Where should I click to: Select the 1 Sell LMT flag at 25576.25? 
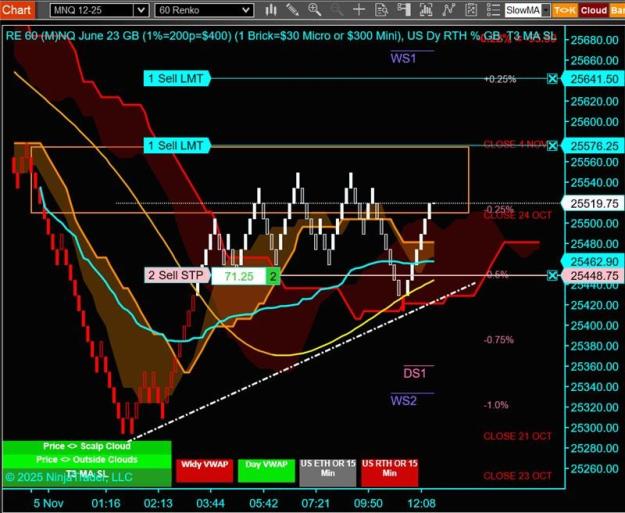(x=177, y=145)
